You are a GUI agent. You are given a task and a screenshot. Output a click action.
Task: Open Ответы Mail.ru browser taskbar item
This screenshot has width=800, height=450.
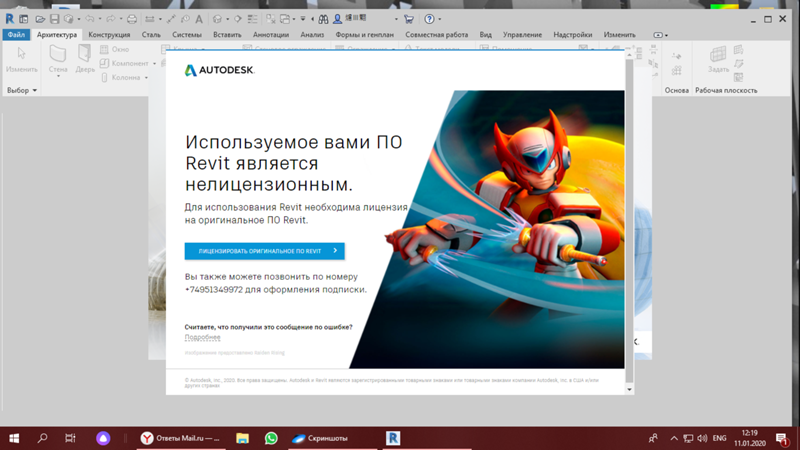tap(181, 438)
